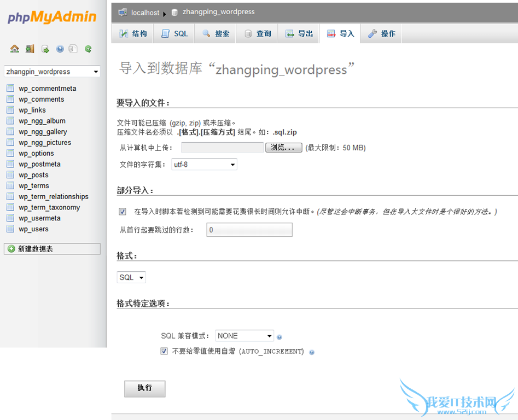Switch to the 导入 tab

[x=340, y=33]
